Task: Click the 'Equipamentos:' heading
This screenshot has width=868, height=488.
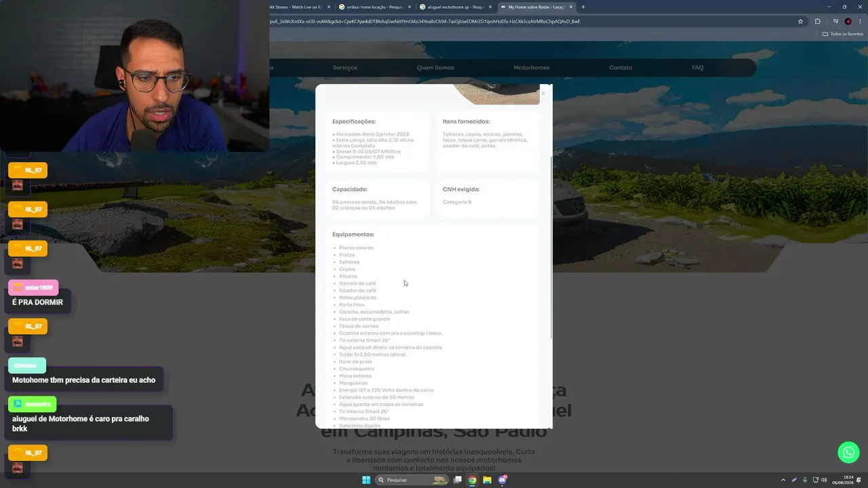Action: (353, 235)
